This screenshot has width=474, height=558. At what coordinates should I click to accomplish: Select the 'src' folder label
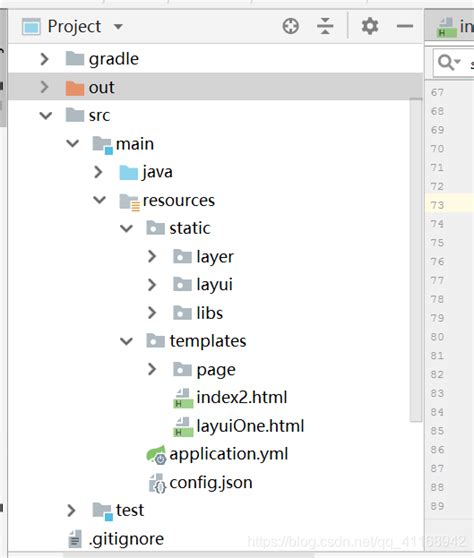click(x=99, y=116)
